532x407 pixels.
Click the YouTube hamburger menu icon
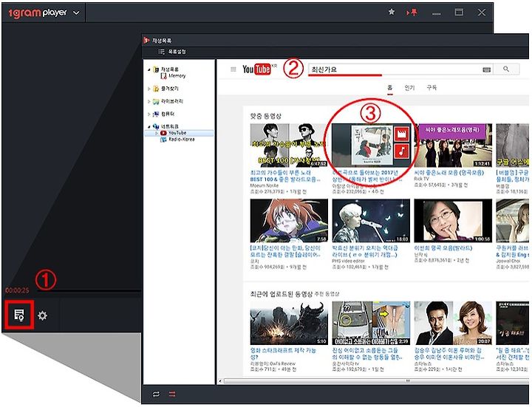[x=233, y=69]
